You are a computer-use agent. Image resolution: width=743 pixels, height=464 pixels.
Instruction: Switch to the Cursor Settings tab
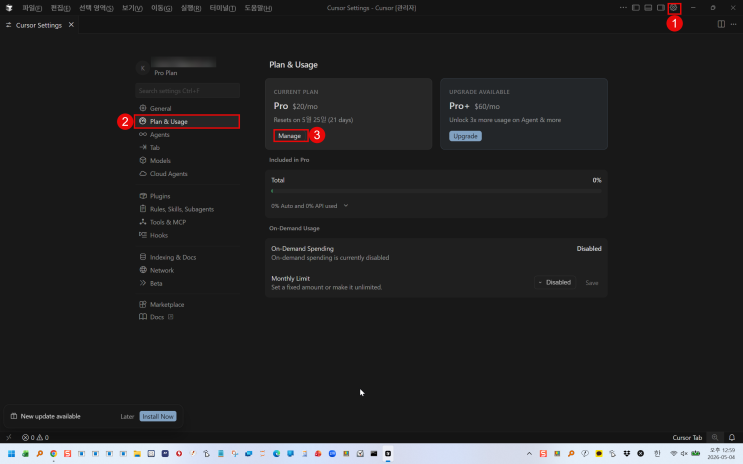(x=39, y=25)
